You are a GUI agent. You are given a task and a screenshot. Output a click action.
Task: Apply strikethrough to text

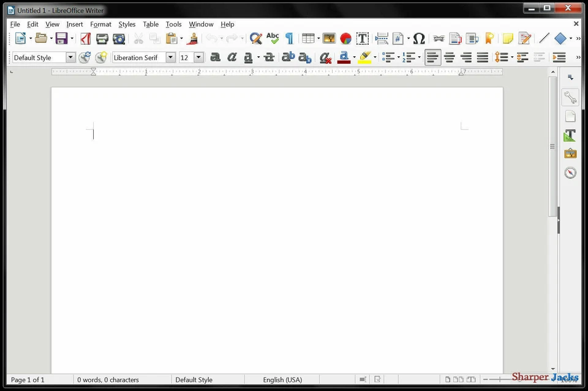[269, 57]
